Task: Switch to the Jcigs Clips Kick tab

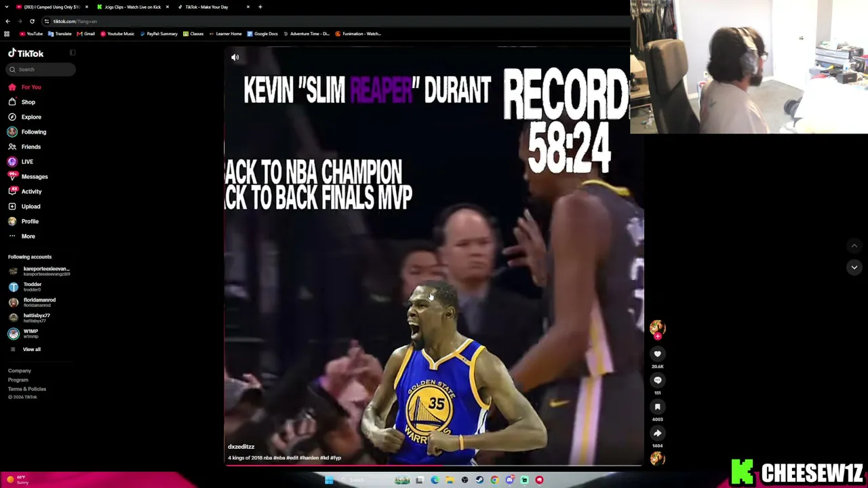Action: click(132, 7)
